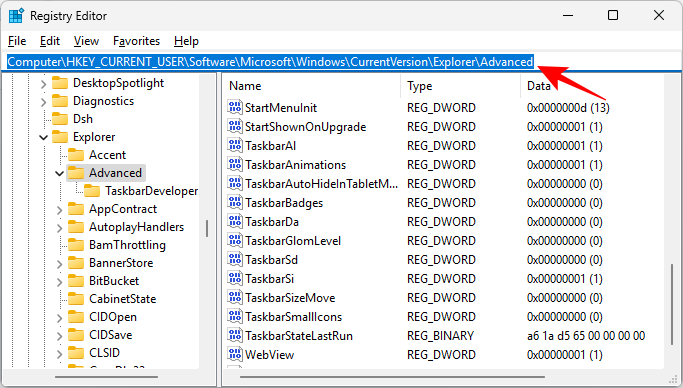Image resolution: width=683 pixels, height=388 pixels.
Task: Click the TaskbarGlomLevel value icon
Action: tap(235, 240)
